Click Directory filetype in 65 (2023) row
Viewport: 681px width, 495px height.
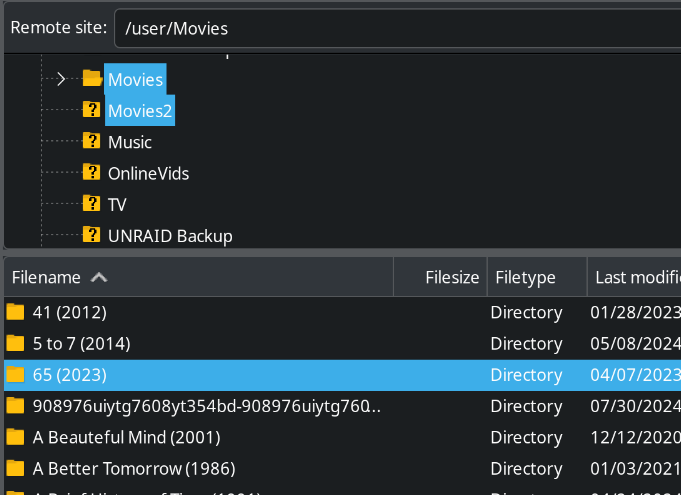526,375
